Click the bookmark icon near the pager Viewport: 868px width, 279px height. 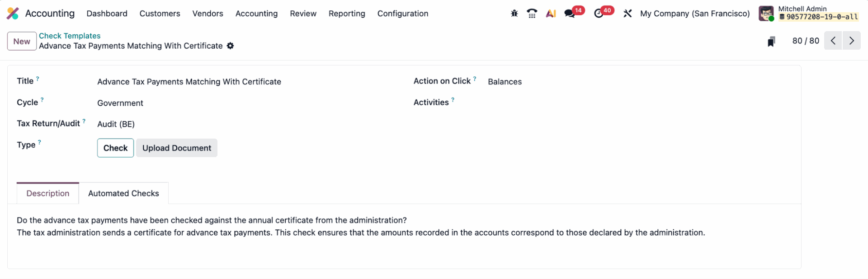coord(771,42)
